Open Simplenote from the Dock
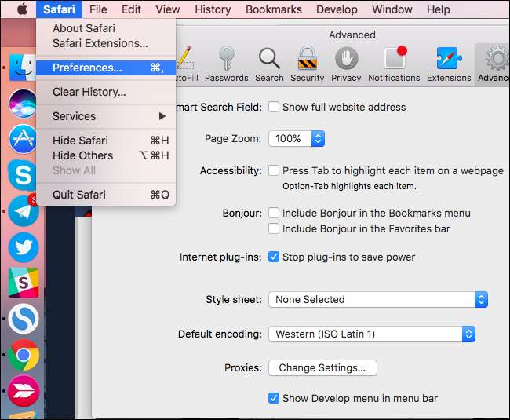This screenshot has height=420, width=510. 24,319
